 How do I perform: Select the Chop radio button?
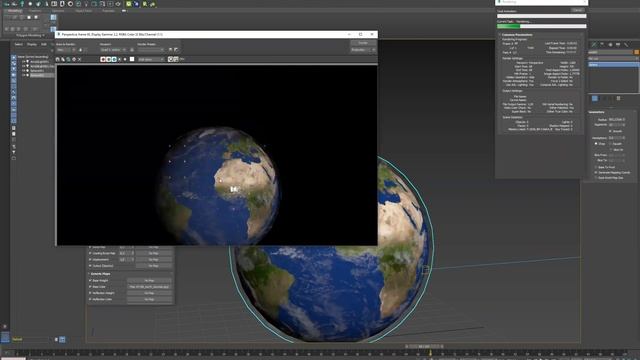pyautogui.click(x=596, y=144)
